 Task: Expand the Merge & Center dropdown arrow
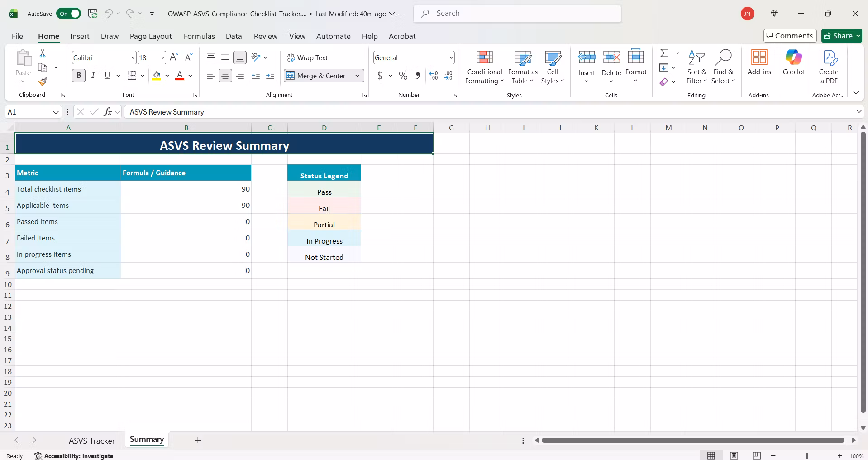[357, 76]
